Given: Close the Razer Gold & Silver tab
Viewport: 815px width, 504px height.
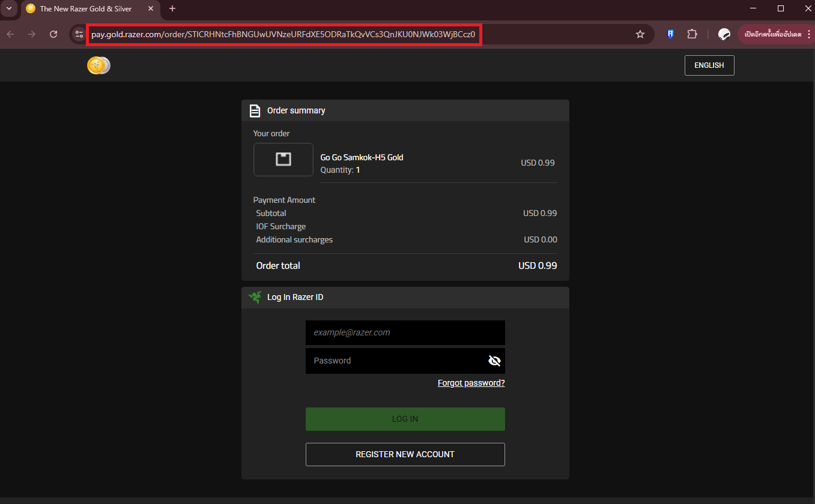Looking at the screenshot, I should (151, 9).
